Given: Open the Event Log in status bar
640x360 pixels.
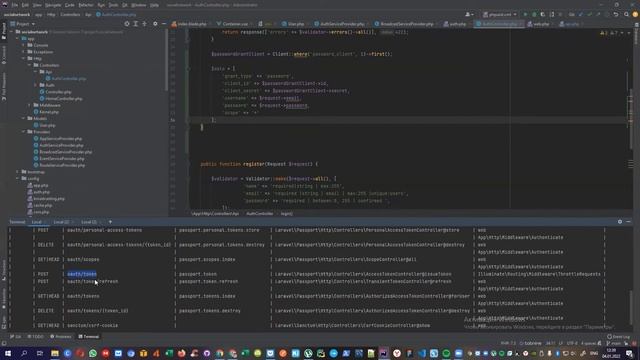Looking at the screenshot, I should pyautogui.click(x=618, y=337).
